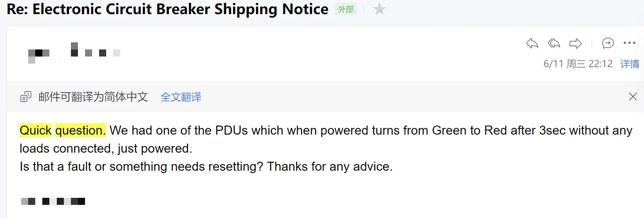Image resolution: width=644 pixels, height=219 pixels.
Task: Click 全文翻译 to translate the full email
Action: tap(181, 97)
